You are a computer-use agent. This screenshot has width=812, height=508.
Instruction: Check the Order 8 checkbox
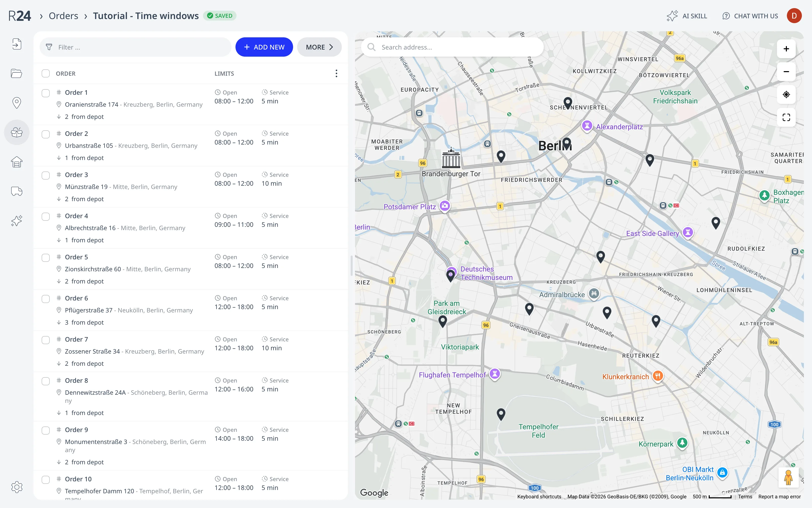46,381
